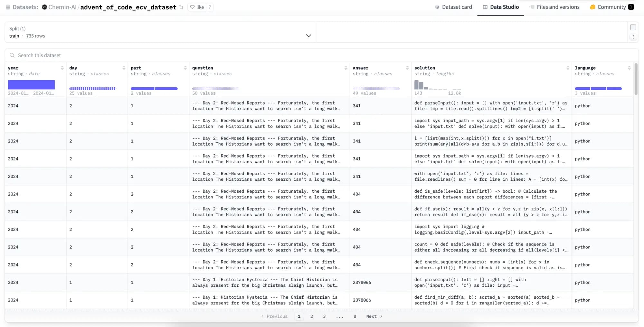Toggle the side panel layout icon
The width and height of the screenshot is (644, 327).
[633, 28]
